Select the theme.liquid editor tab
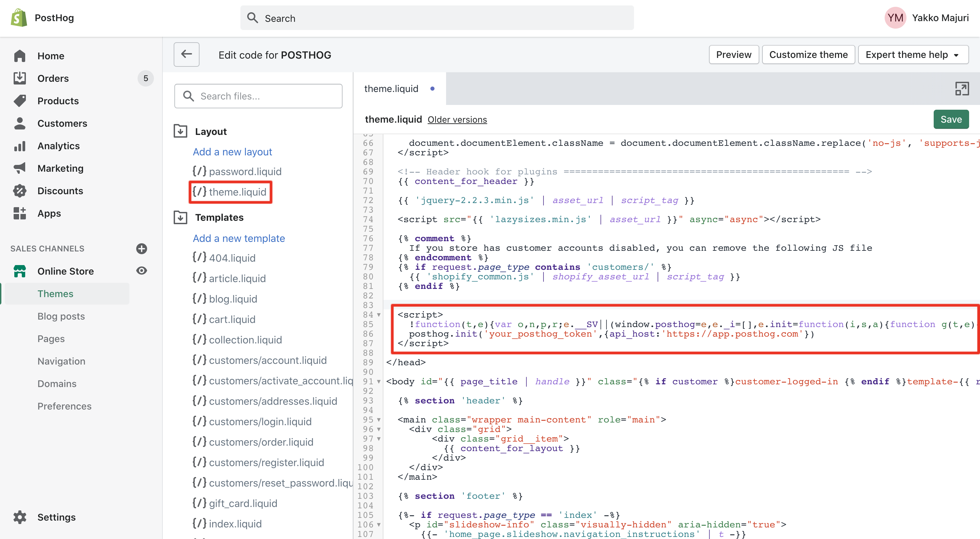Image resolution: width=980 pixels, height=539 pixels. click(x=392, y=89)
